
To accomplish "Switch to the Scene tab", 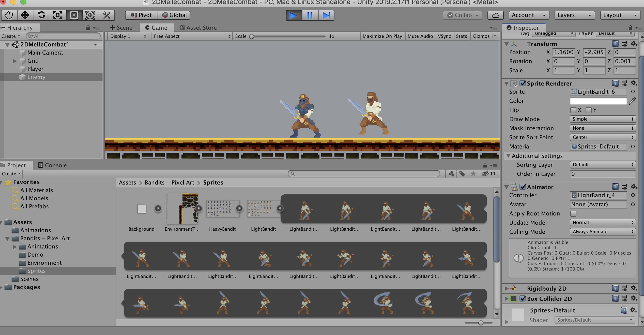I will pos(121,28).
